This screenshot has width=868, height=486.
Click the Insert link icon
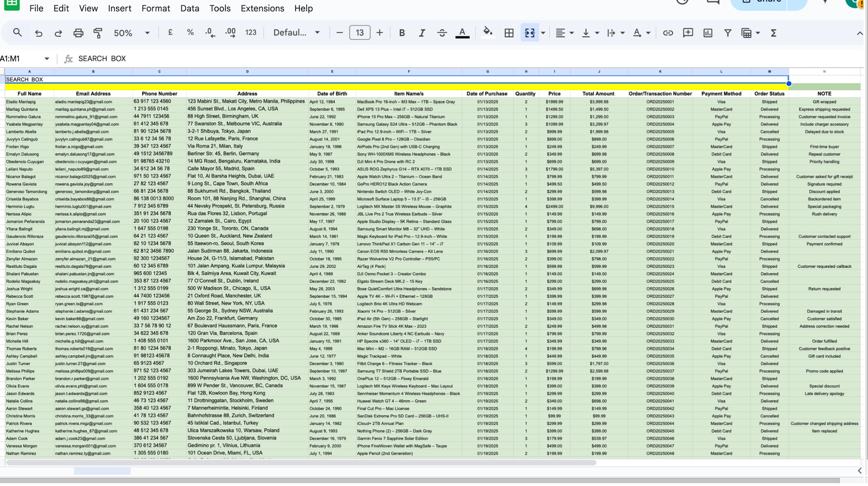[x=668, y=33]
